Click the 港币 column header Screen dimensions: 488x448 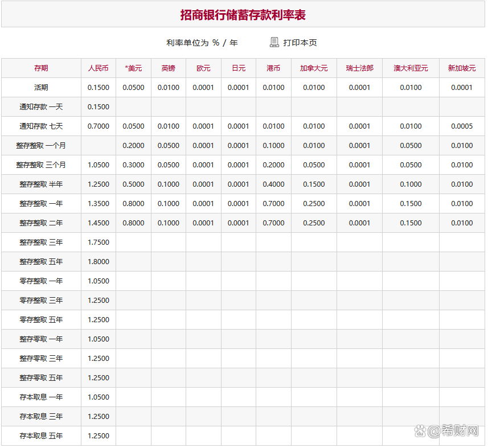click(273, 68)
